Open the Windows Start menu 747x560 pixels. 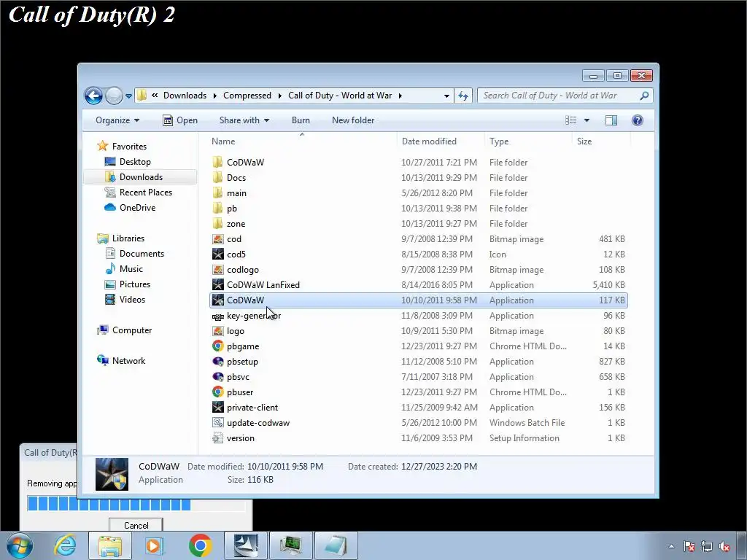(20, 545)
